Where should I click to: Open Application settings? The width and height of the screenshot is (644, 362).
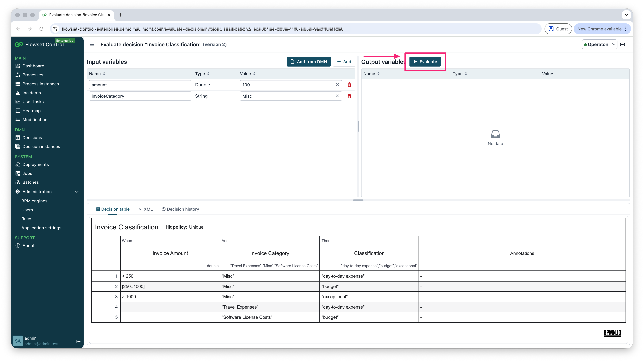click(41, 228)
